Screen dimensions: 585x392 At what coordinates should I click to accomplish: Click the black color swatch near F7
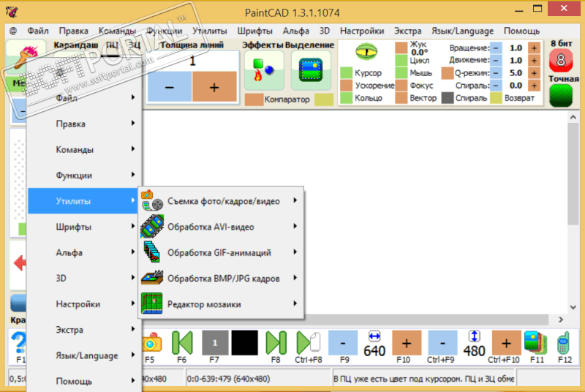(244, 342)
